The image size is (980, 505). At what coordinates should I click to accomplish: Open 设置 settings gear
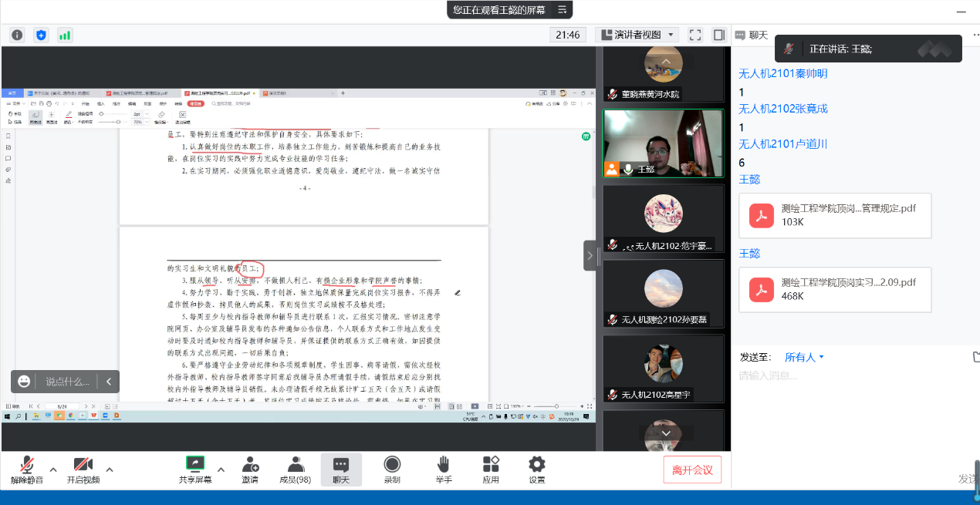click(536, 470)
